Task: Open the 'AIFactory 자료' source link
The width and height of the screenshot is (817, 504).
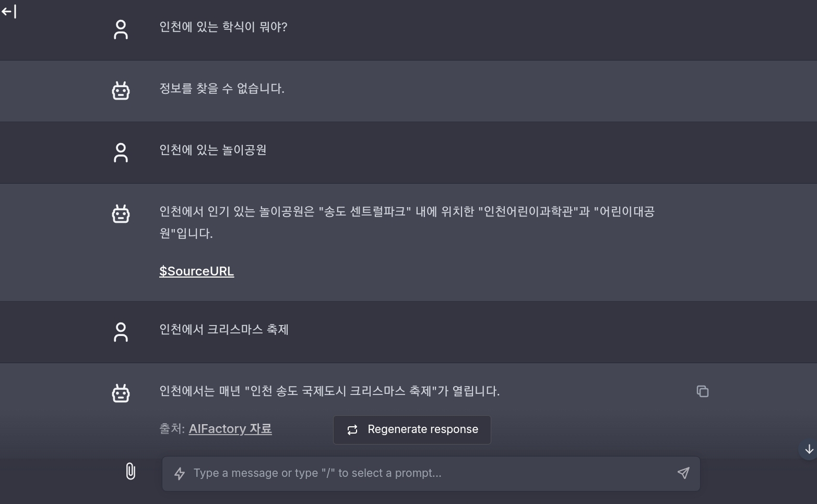Action: point(230,429)
